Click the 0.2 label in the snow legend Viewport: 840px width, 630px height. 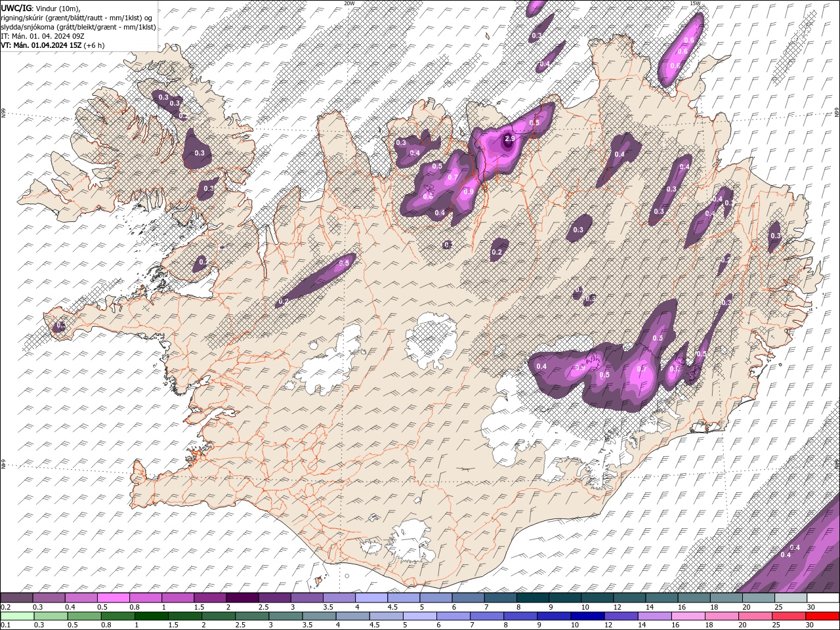[6, 606]
